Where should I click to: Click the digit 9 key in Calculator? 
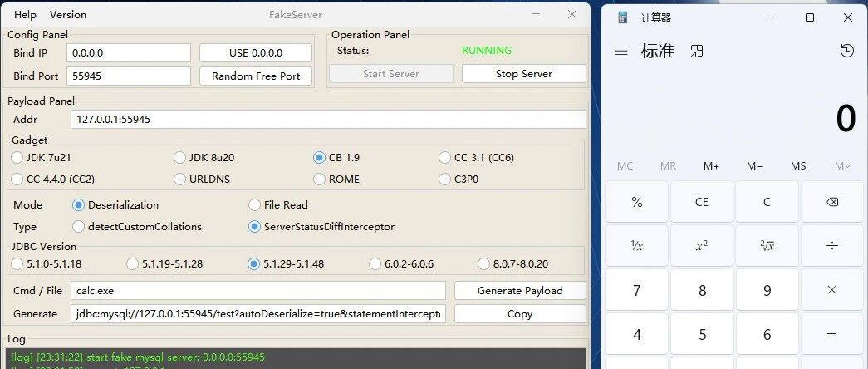767,290
